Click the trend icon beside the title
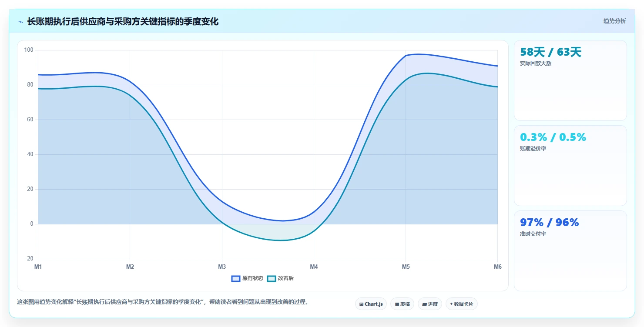644x327 pixels. 20,21
